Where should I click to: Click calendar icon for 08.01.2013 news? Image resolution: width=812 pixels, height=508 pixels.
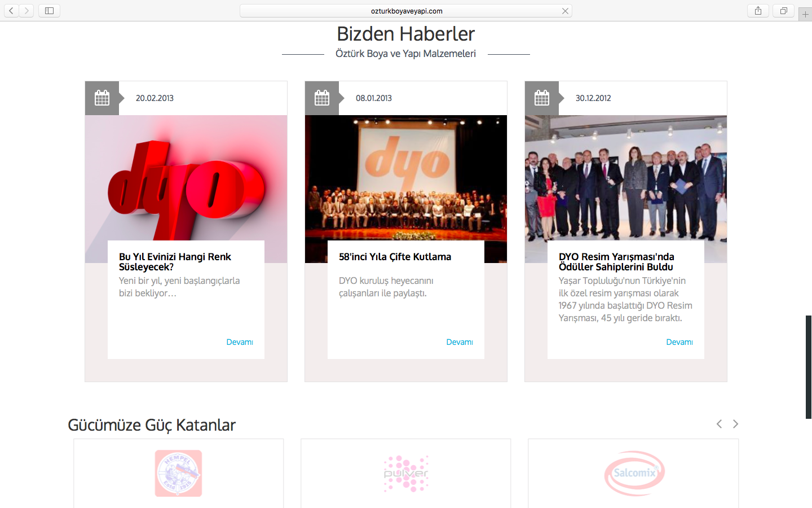322,98
